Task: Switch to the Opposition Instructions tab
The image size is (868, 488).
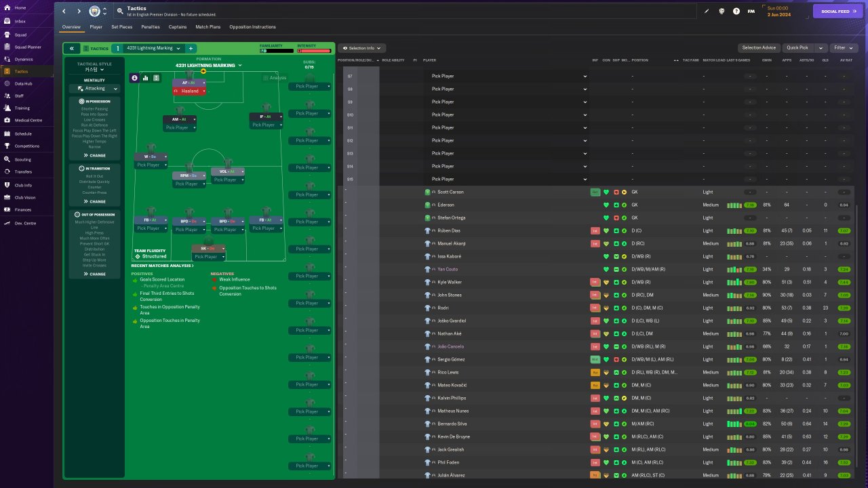Action: click(x=253, y=27)
